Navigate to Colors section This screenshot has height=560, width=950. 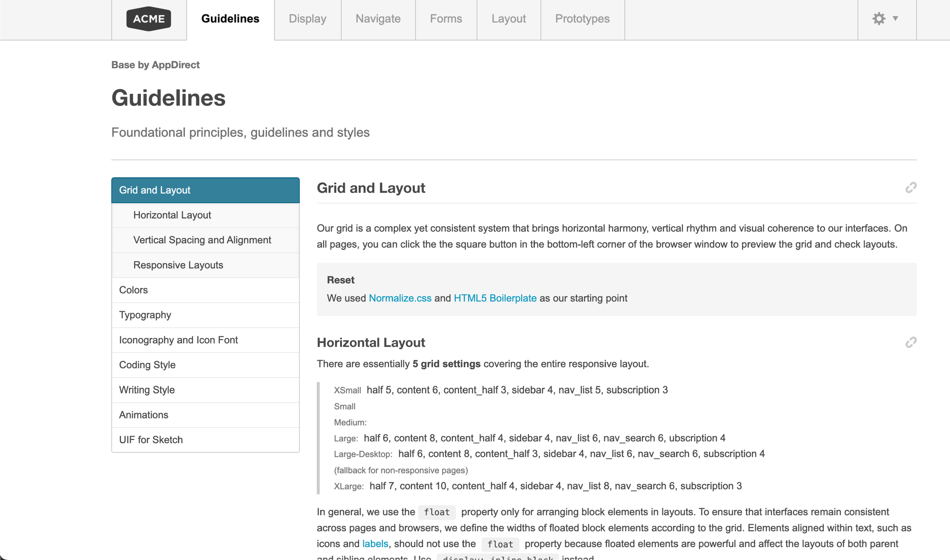tap(133, 290)
